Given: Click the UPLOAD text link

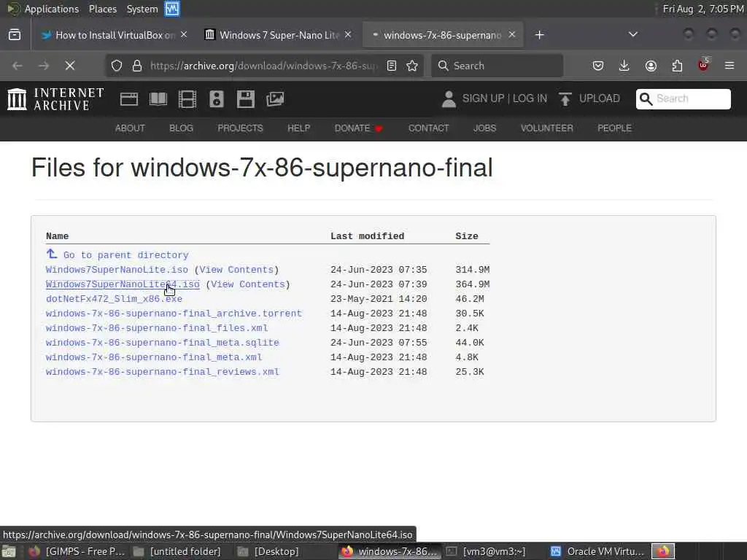Looking at the screenshot, I should click(600, 98).
